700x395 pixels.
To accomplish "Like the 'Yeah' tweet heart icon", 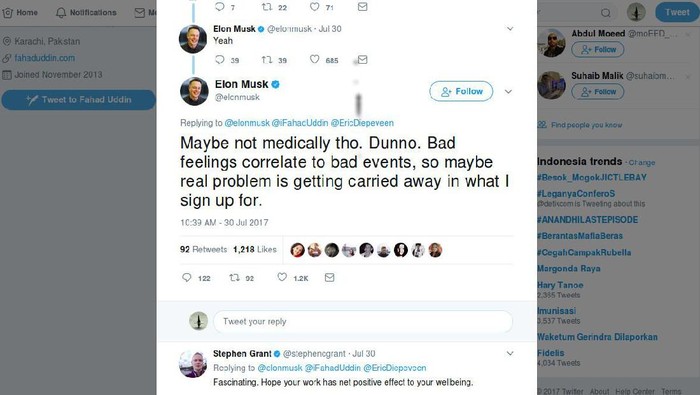I will coord(315,59).
